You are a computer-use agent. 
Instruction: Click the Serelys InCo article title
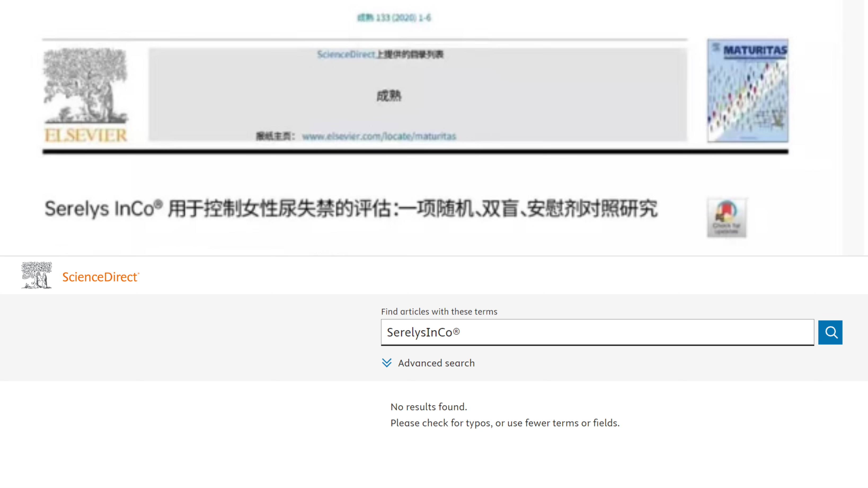coord(351,208)
